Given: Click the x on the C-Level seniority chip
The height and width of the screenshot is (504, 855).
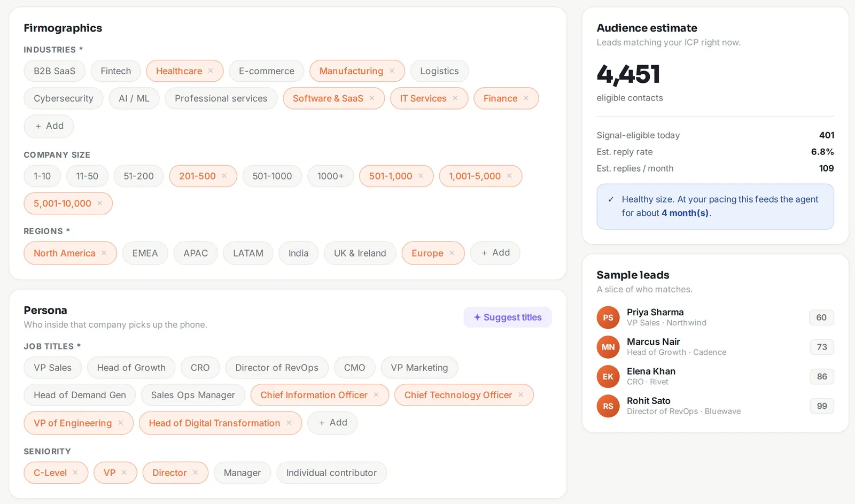Looking at the screenshot, I should [x=75, y=472].
